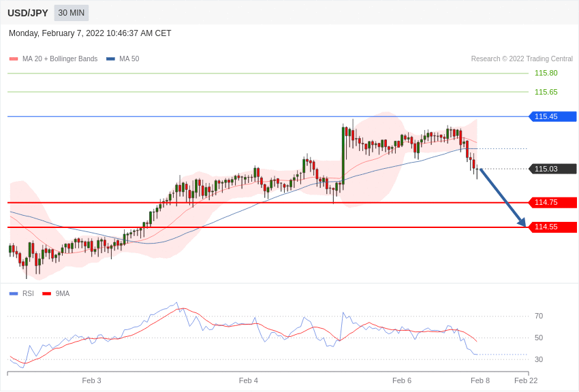Click the red 114.55 support price tag

pyautogui.click(x=553, y=227)
